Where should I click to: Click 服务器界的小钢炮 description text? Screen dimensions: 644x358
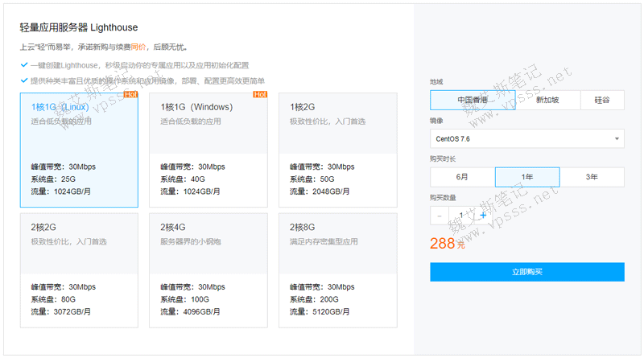(x=191, y=241)
